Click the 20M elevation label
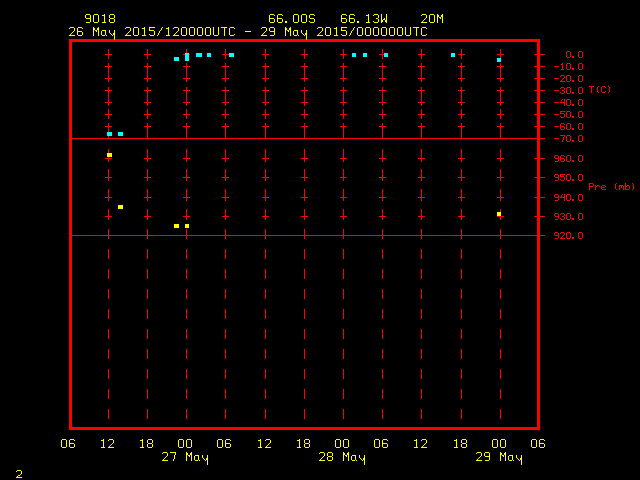The image size is (640, 480). point(433,19)
